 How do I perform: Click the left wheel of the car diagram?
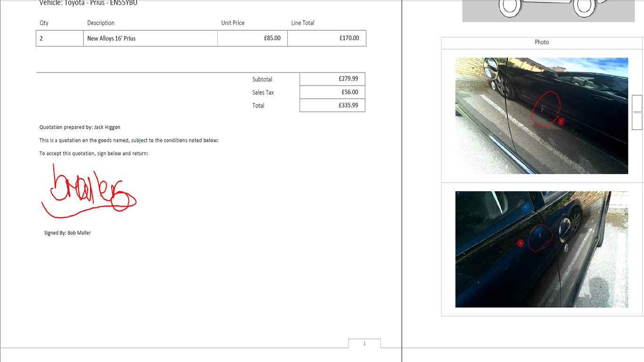pyautogui.click(x=510, y=7)
